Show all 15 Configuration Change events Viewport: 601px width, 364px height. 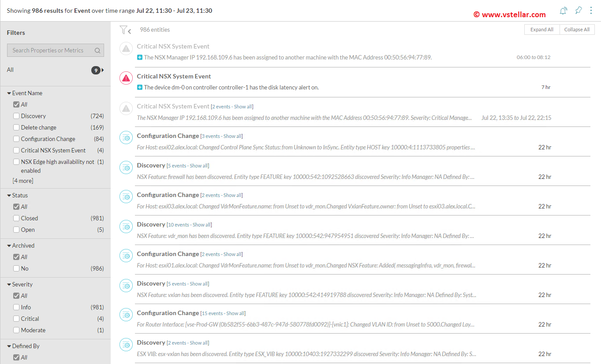pyautogui.click(x=235, y=313)
